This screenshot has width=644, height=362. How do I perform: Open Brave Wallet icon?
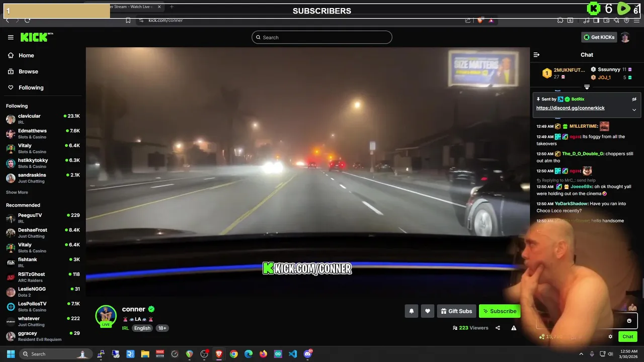607,20
